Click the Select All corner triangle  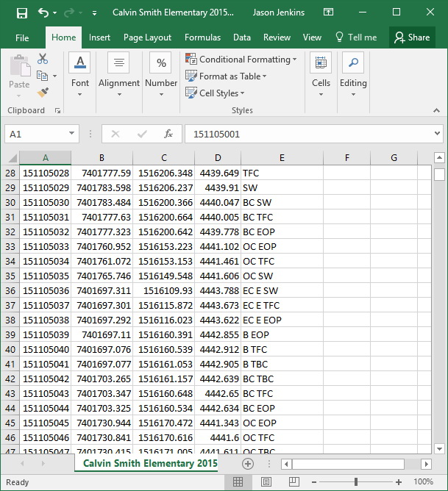pyautogui.click(x=13, y=158)
